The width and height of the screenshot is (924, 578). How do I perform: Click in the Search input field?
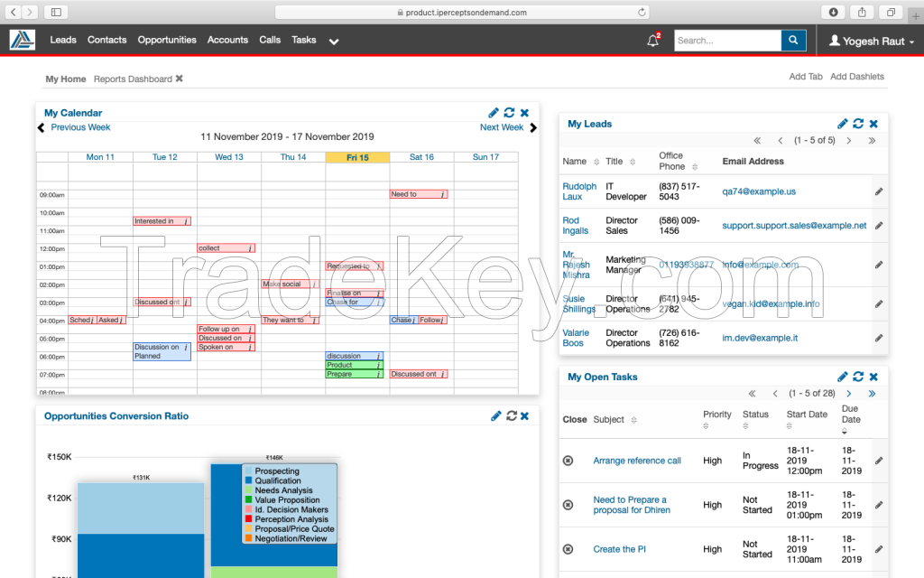[x=726, y=41]
